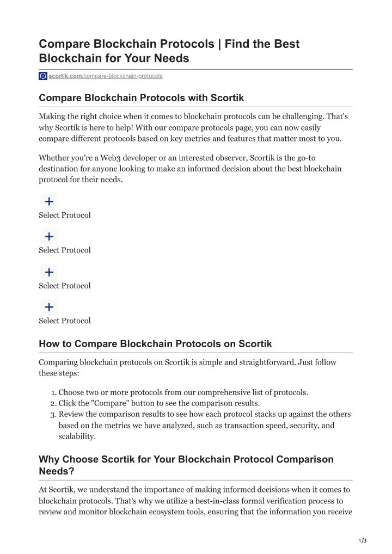Click the first plus icon under the intro
392x554 pixels.
(x=49, y=201)
